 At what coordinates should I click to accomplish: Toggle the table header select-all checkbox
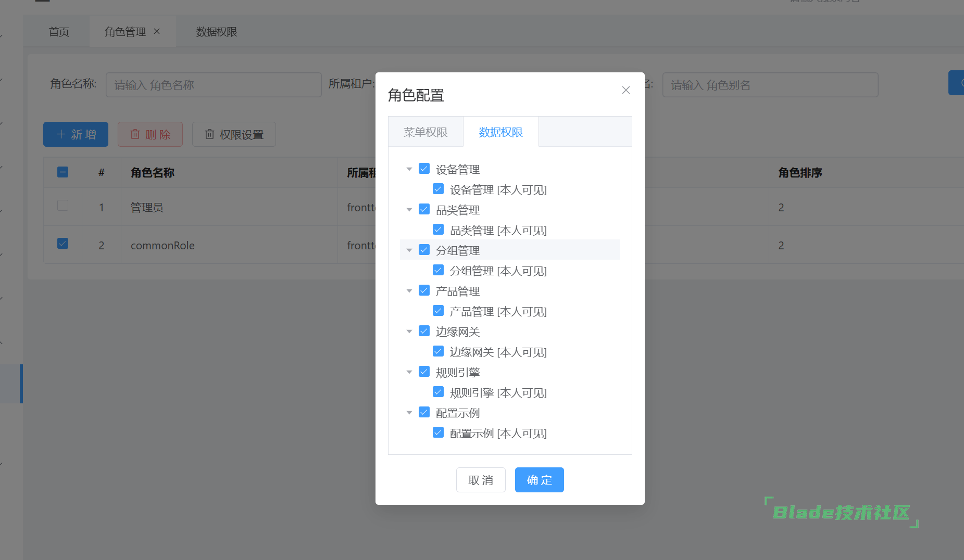(62, 172)
